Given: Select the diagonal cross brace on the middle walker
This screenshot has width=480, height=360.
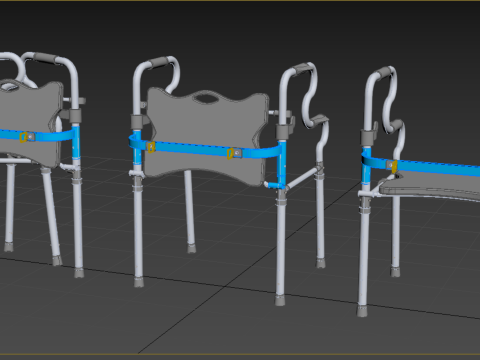Looking at the screenshot, I should (x=302, y=178).
